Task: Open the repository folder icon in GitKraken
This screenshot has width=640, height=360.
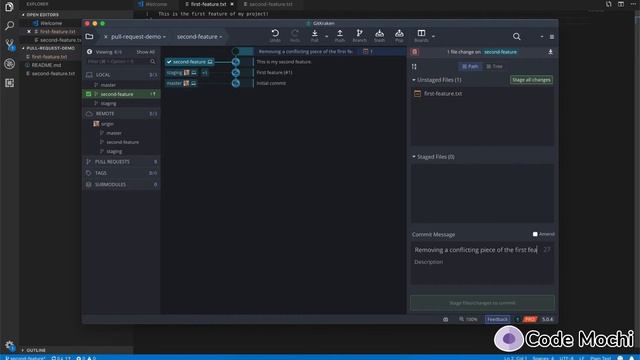Action: tap(89, 36)
